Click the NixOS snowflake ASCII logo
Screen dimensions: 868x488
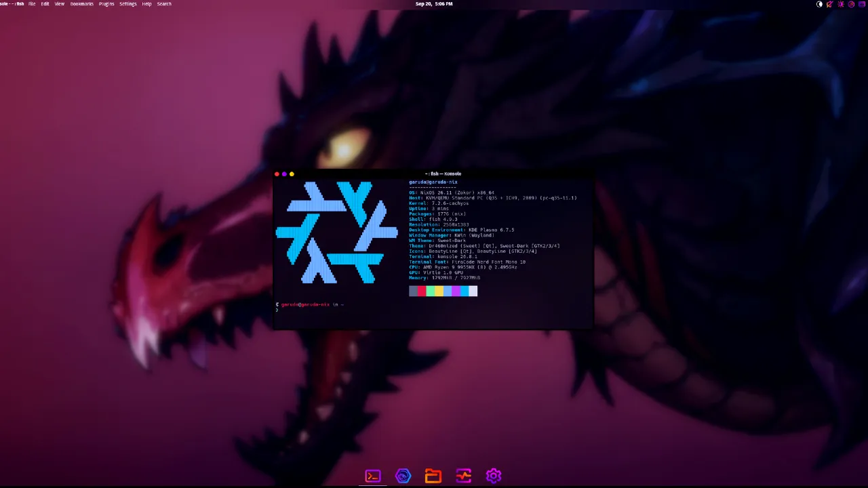[x=336, y=232]
